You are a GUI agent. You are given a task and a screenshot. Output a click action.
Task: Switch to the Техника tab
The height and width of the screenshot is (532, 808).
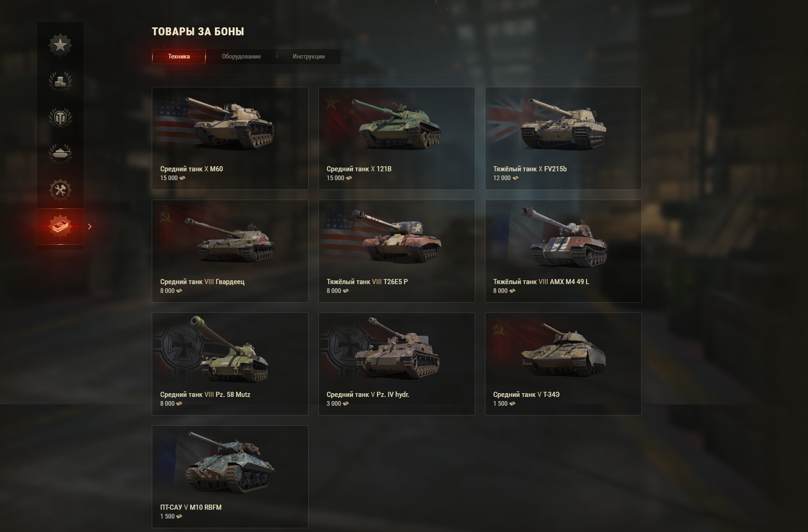coord(179,57)
